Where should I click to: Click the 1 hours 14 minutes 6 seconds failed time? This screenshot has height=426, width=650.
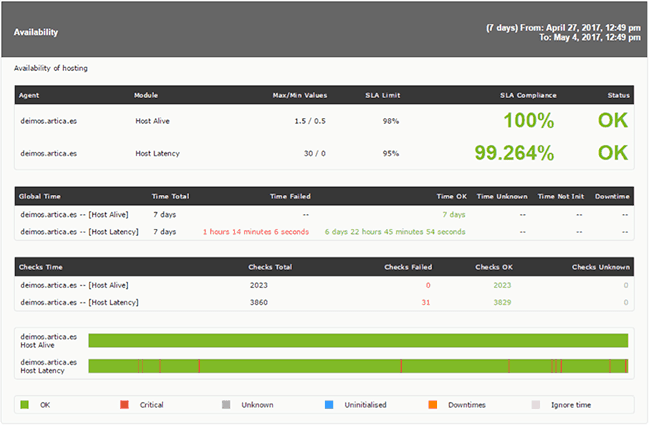pyautogui.click(x=256, y=232)
